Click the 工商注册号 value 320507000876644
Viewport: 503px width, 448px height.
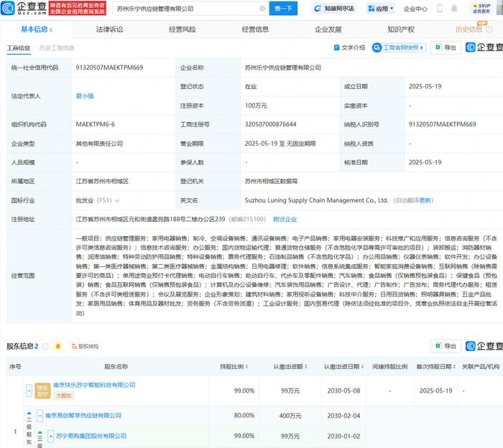coord(270,124)
